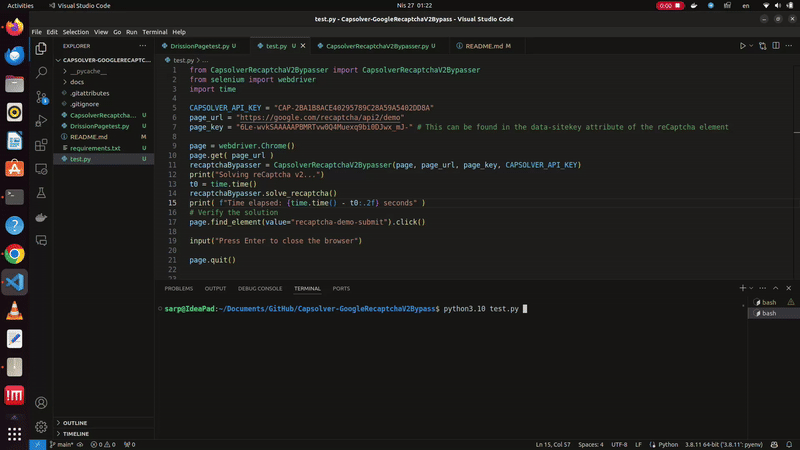This screenshot has height=450, width=800.
Task: Switch to Debug Console tab
Action: pos(260,288)
